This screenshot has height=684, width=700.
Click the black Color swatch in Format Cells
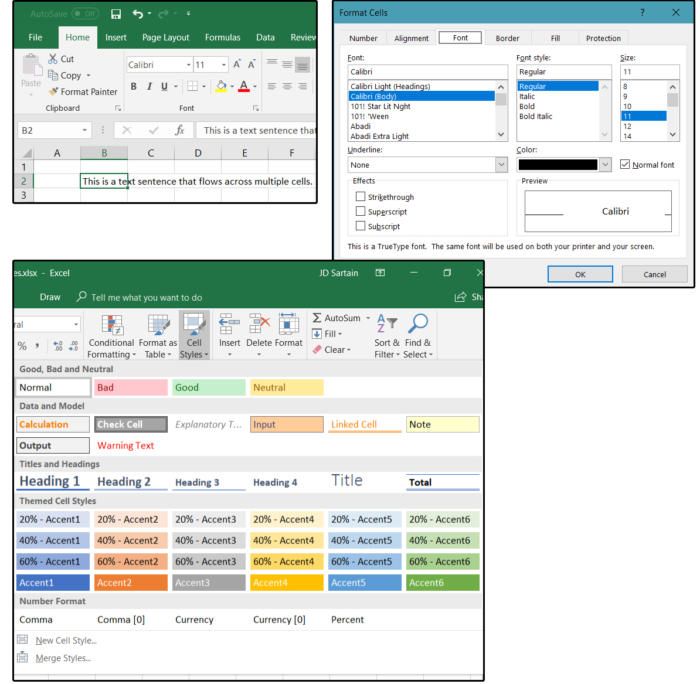558,165
